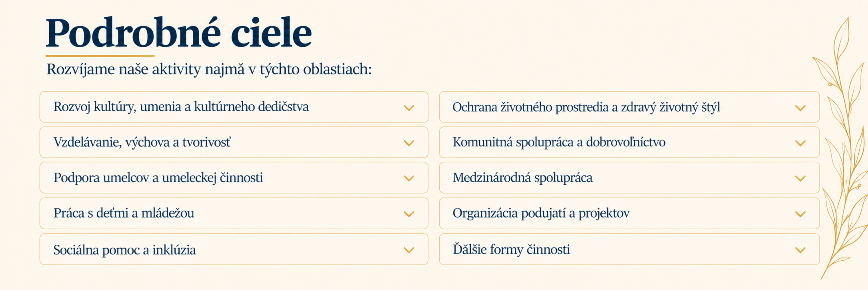Open Ochrana životného prostredia accordion item
Viewport: 868px width, 290px height.
point(629,107)
